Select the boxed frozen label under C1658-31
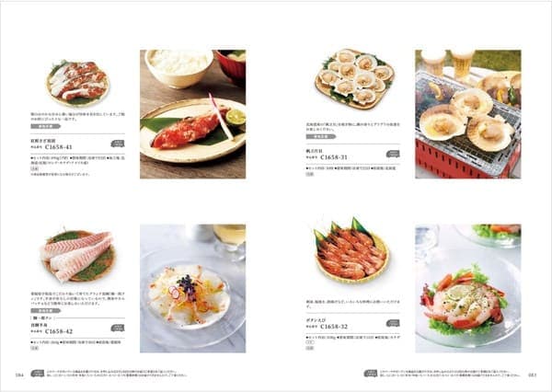552x392 pixels. click(309, 174)
